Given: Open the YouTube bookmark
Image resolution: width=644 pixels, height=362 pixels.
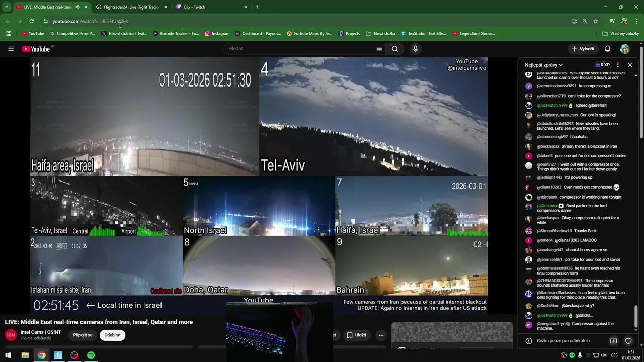Looking at the screenshot, I should click(x=33, y=34).
